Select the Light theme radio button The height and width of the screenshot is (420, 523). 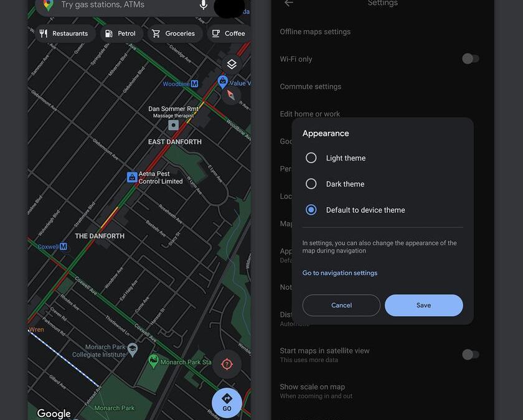(311, 157)
